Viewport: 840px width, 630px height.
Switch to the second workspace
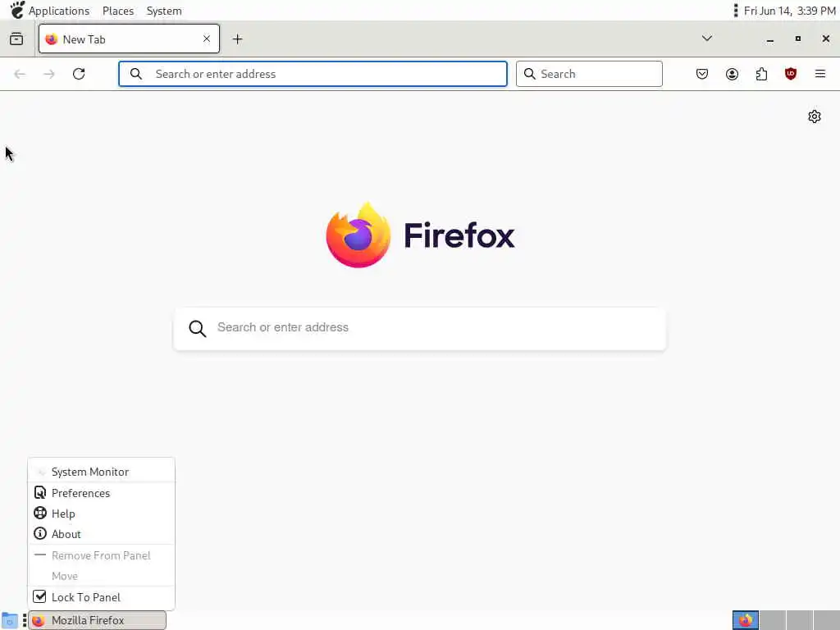pos(773,620)
